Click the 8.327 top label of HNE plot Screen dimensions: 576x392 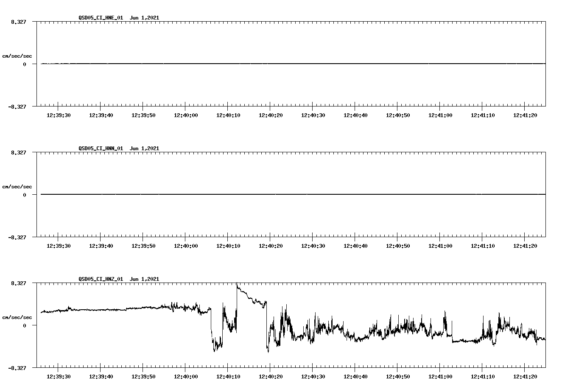tap(19, 22)
